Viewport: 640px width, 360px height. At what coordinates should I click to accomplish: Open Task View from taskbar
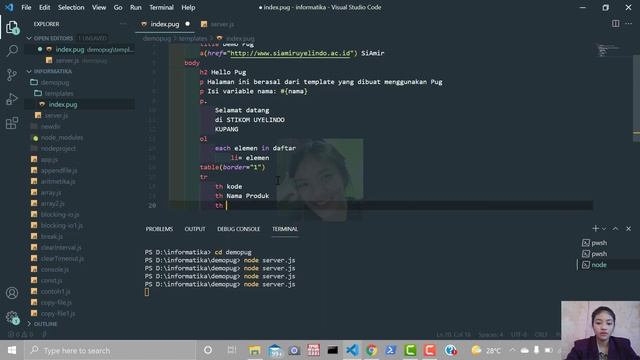click(x=231, y=350)
